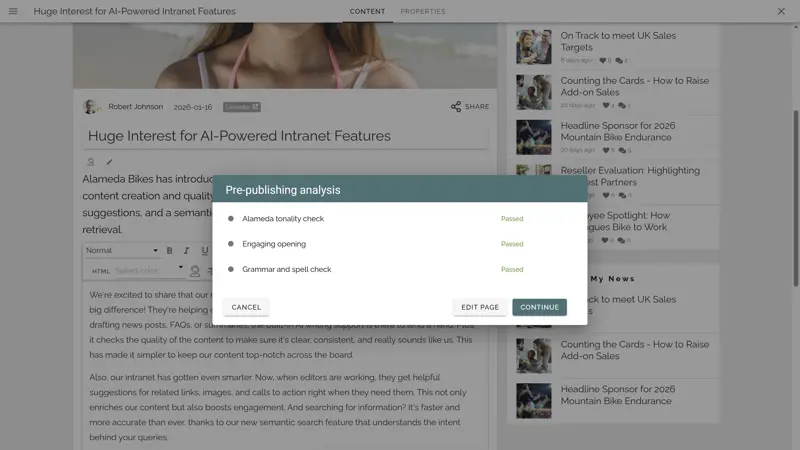Click Passed status for Engaging opening
The width and height of the screenshot is (800, 450).
pos(512,244)
